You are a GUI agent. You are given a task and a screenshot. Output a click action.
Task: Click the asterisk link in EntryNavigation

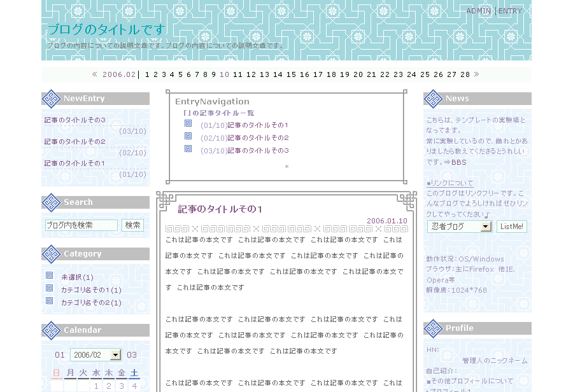coord(287,167)
